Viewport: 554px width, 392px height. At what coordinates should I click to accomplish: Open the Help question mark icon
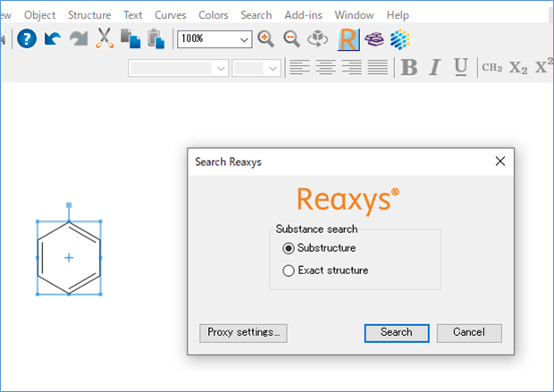pos(27,38)
